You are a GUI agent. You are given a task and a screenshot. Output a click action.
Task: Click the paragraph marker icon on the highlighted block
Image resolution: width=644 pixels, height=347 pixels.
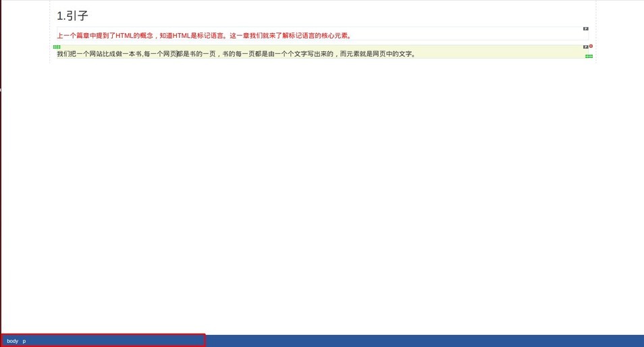[586, 47]
